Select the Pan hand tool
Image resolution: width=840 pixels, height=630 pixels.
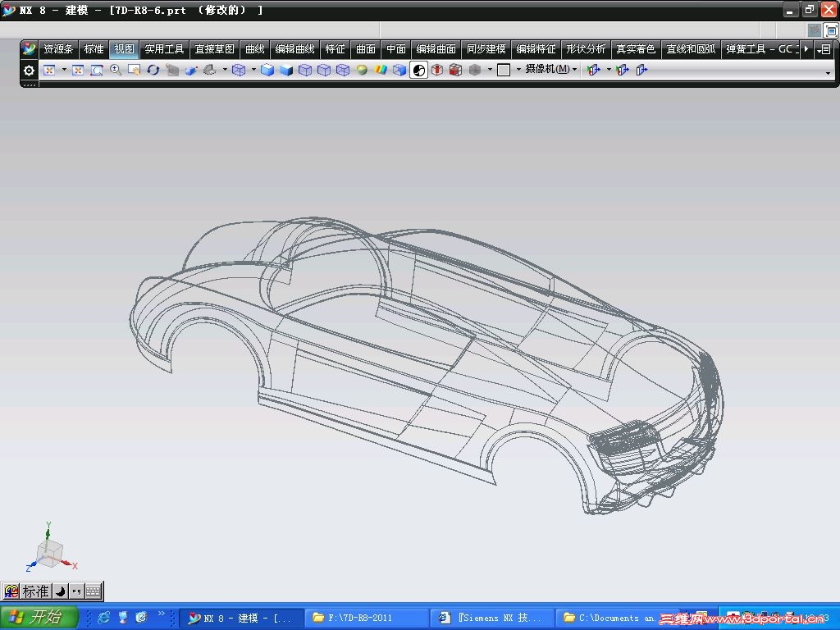134,70
